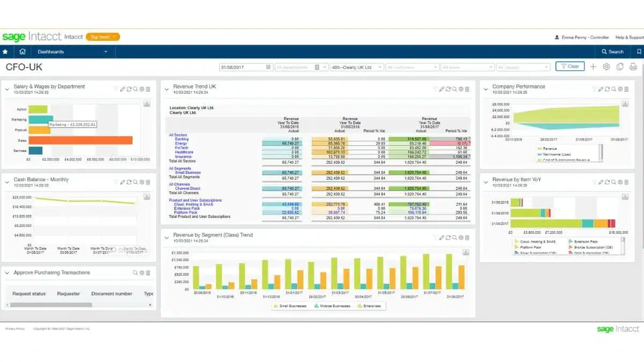Sort by Document number column header
The image size is (644, 362).
click(112, 294)
